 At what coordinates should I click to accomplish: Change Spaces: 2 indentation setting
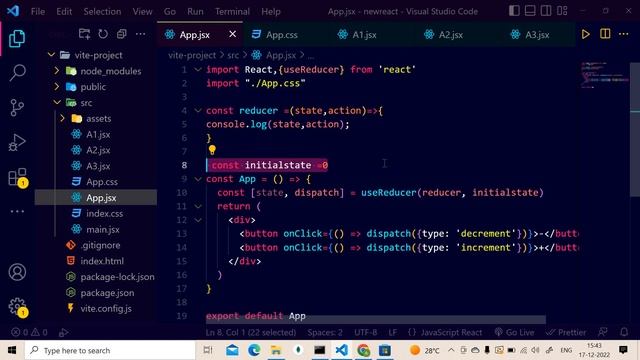(325, 332)
